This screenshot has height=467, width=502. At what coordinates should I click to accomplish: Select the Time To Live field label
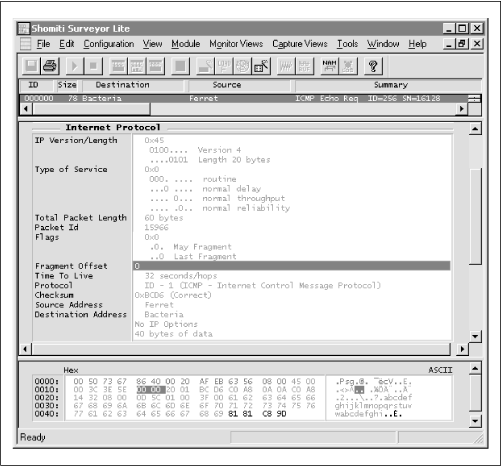(x=64, y=276)
